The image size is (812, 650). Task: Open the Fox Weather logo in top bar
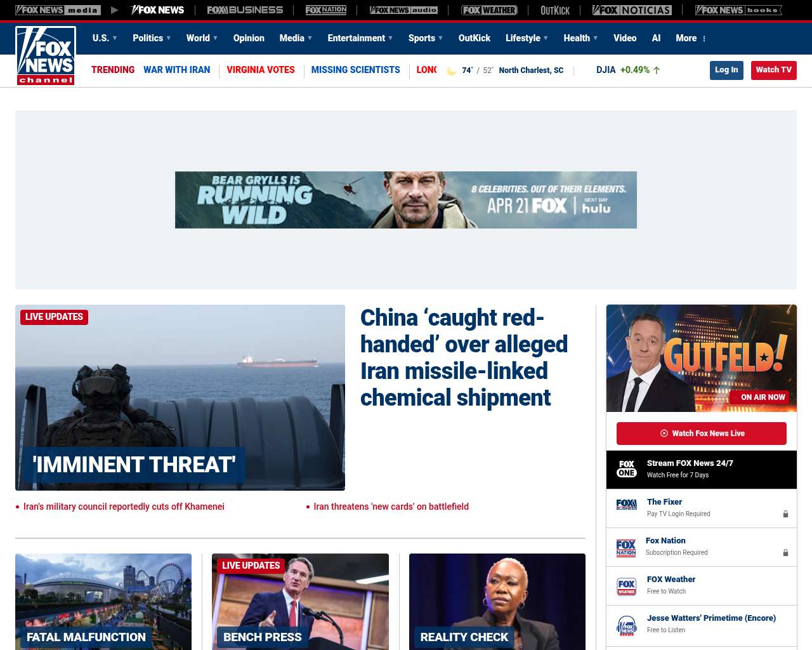pos(489,10)
